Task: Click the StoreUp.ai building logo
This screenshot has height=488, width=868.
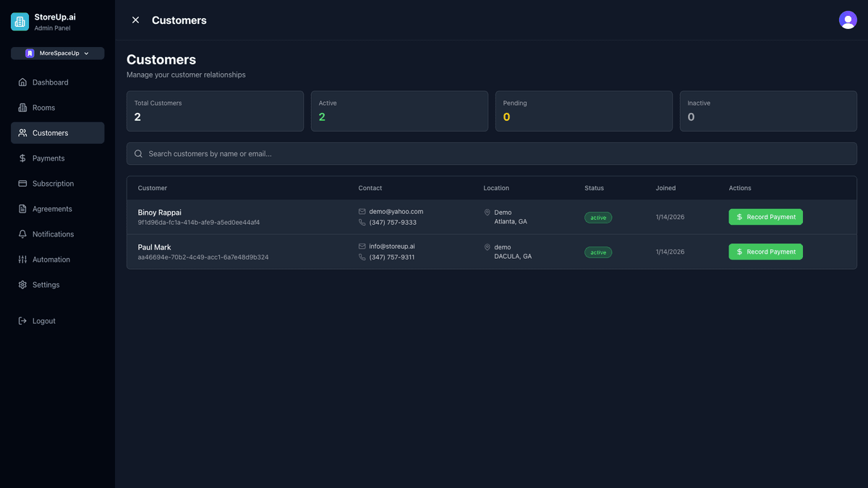Action: pyautogui.click(x=19, y=21)
